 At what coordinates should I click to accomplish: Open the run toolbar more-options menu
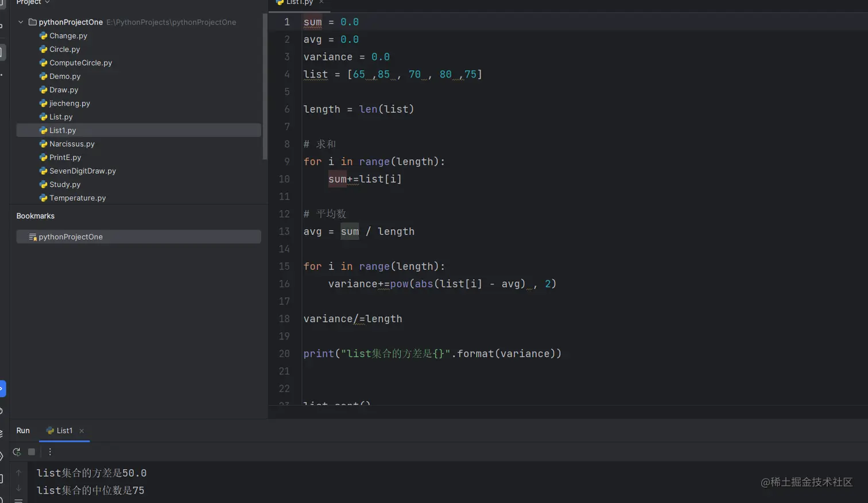point(50,452)
